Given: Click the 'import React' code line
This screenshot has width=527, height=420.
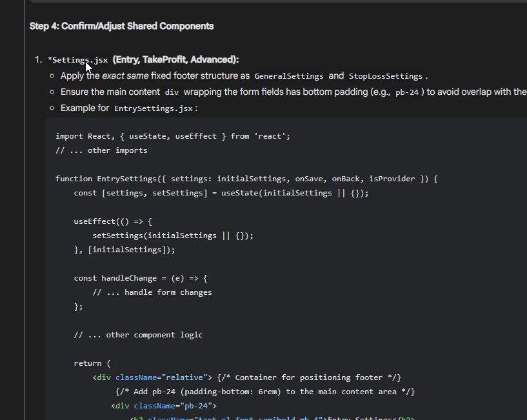Looking at the screenshot, I should [173, 136].
